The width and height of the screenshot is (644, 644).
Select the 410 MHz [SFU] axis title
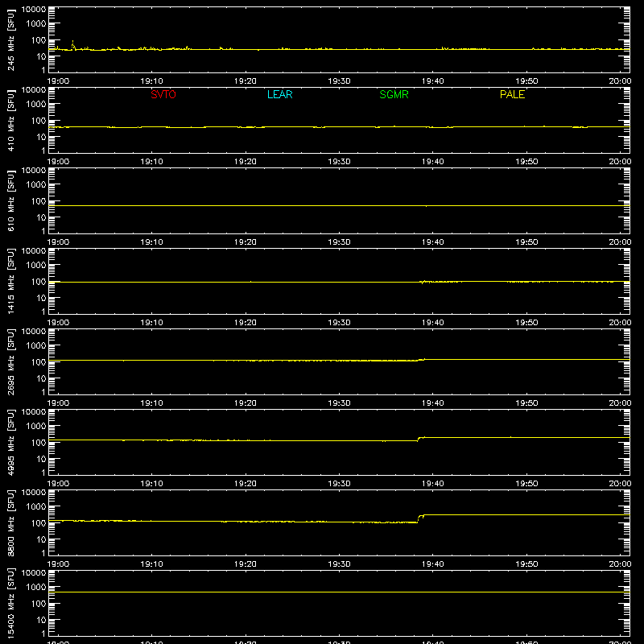[x=10, y=120]
